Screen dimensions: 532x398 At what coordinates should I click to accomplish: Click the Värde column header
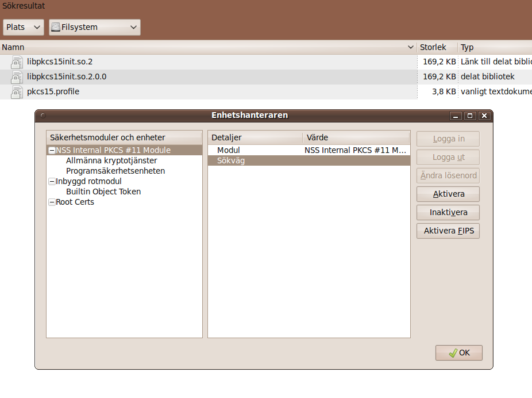click(x=356, y=137)
